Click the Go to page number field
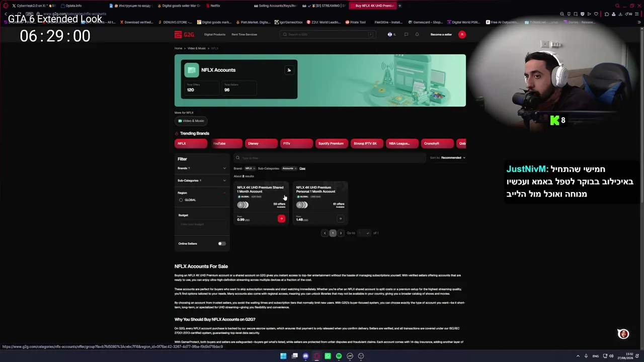This screenshot has height=362, width=644. click(x=363, y=233)
